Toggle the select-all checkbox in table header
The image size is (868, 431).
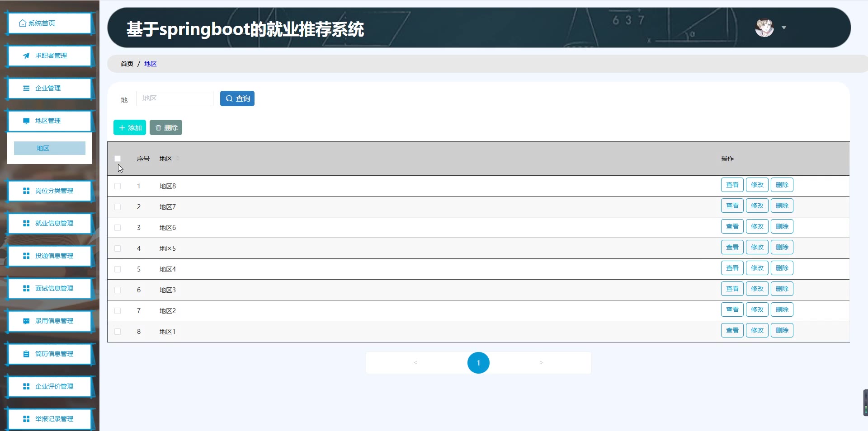click(118, 159)
